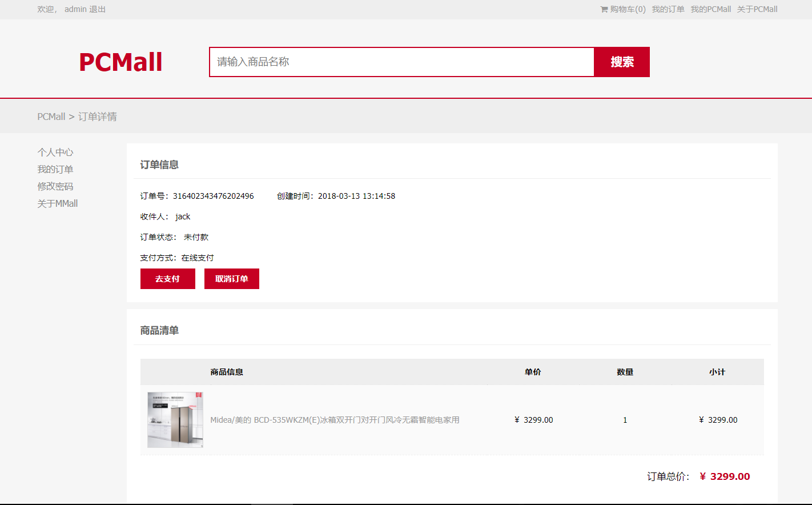
Task: Click the creation time 2018-03-13 13:14:58
Action: tap(356, 196)
